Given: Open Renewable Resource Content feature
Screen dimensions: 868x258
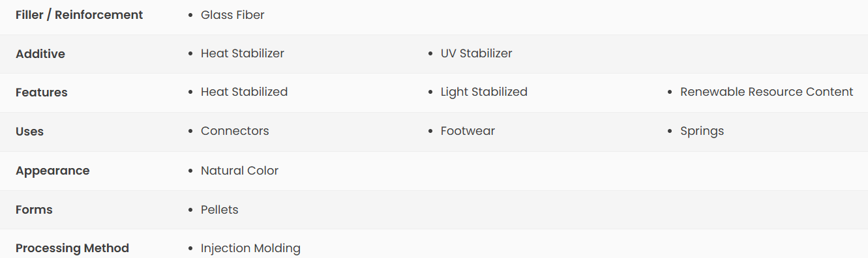Looking at the screenshot, I should tap(767, 92).
